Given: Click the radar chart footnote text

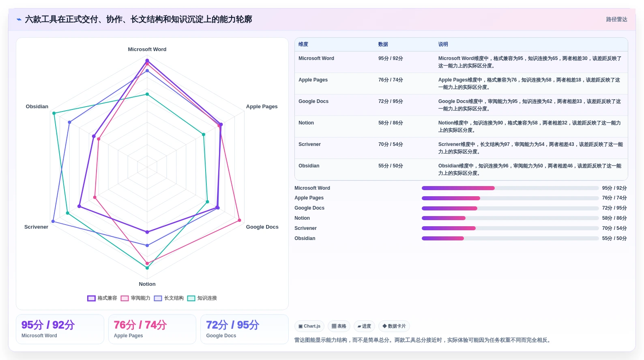Looking at the screenshot, I should coord(423,340).
